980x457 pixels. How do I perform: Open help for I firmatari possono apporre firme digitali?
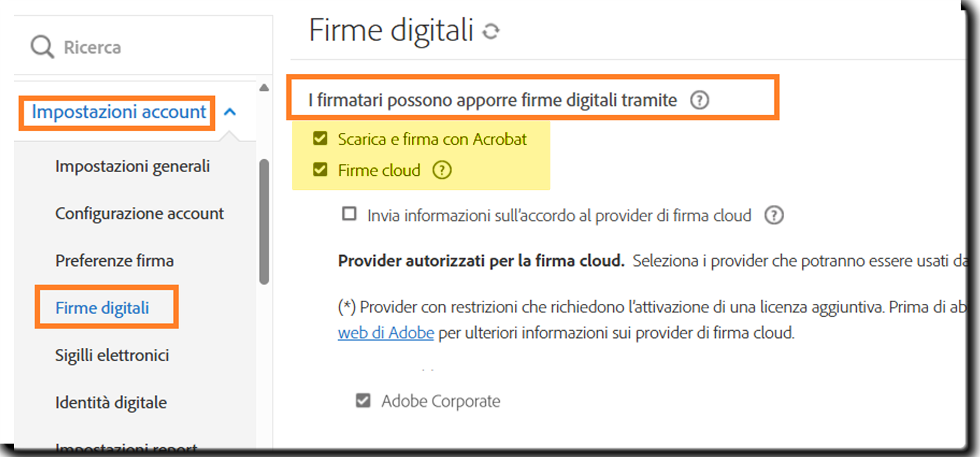pos(701,101)
